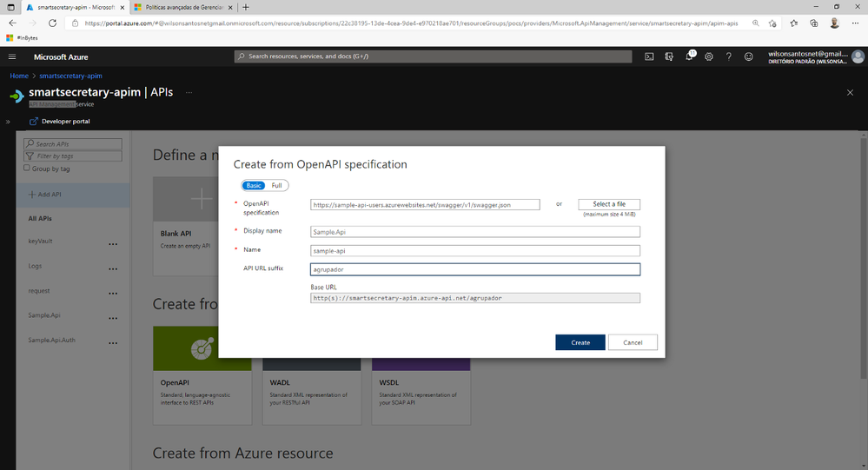Open the tab actions menu icon

click(x=10, y=7)
